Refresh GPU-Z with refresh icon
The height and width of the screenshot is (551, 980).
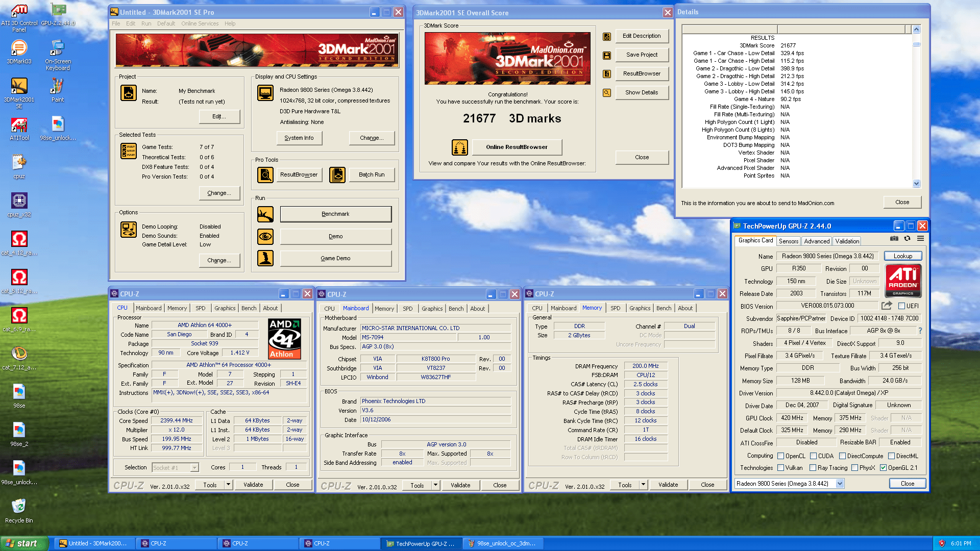907,238
